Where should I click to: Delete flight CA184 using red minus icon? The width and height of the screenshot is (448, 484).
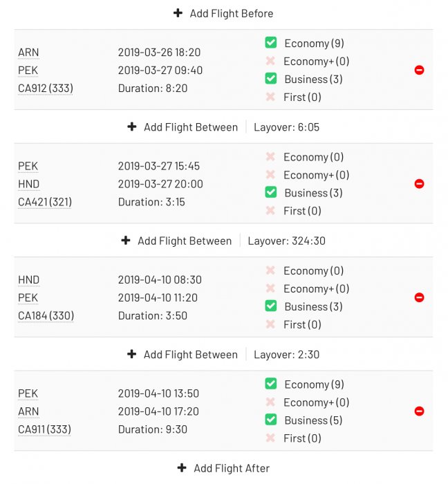(x=419, y=297)
